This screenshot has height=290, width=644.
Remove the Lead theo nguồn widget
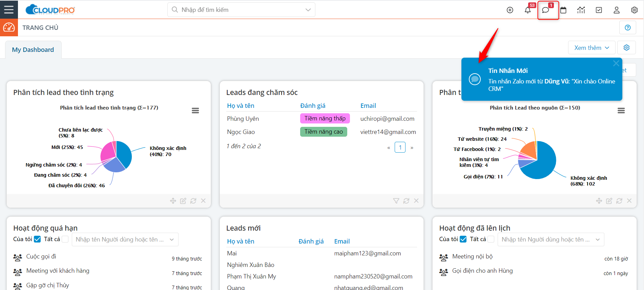629,201
